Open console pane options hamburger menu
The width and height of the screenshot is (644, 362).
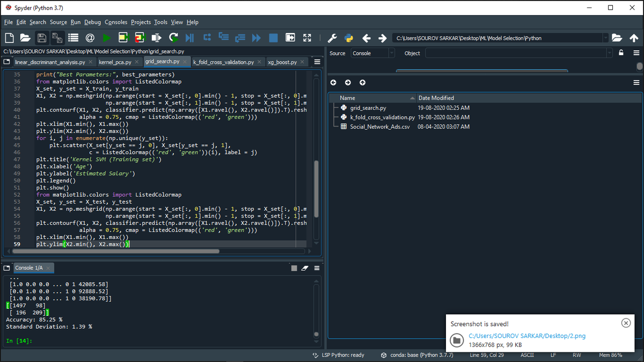(317, 268)
